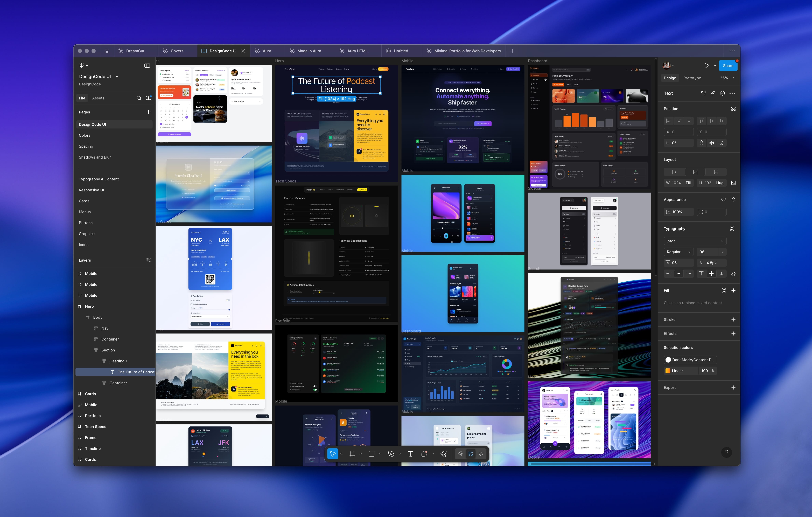Switch to Draw mode in toolbar
Viewport: 812px width, 517px height.
(460, 454)
